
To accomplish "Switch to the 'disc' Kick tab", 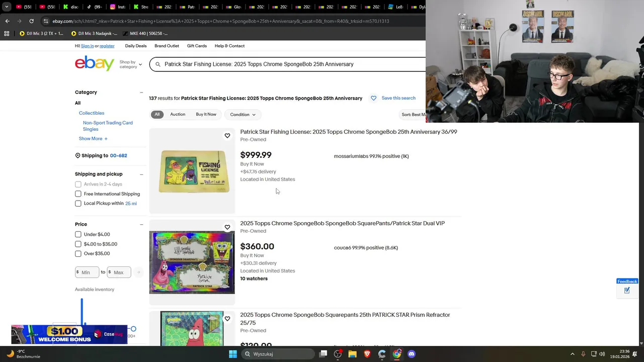I will (x=70, y=7).
